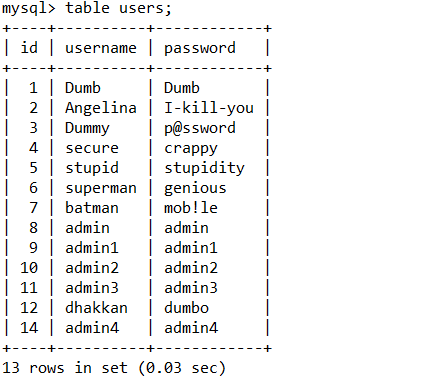Select the 'password' column header

point(200,49)
